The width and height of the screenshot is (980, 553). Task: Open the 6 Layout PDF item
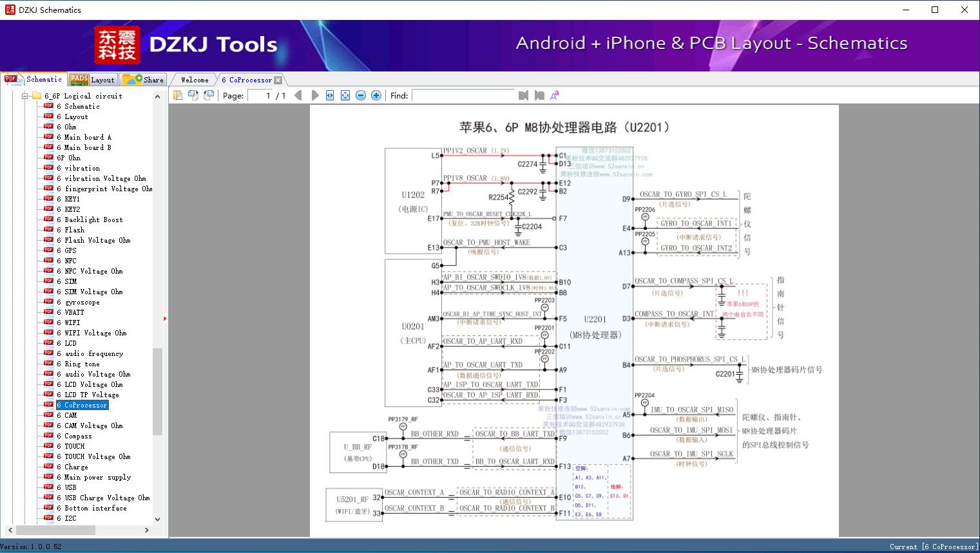[x=72, y=117]
